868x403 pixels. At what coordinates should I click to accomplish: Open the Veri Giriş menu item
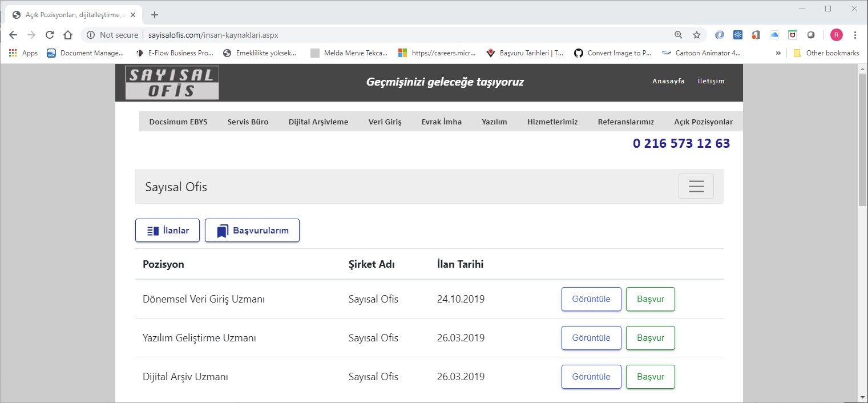coord(385,122)
